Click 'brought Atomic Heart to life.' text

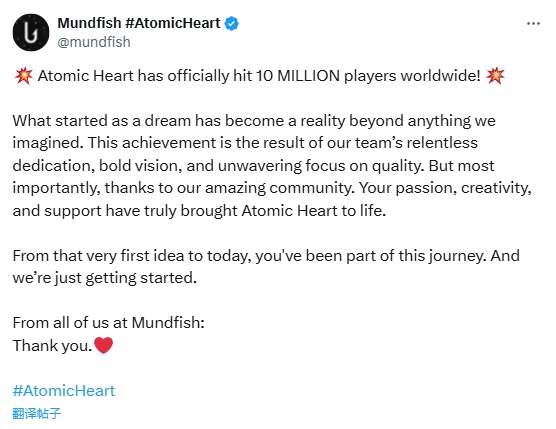283,211
